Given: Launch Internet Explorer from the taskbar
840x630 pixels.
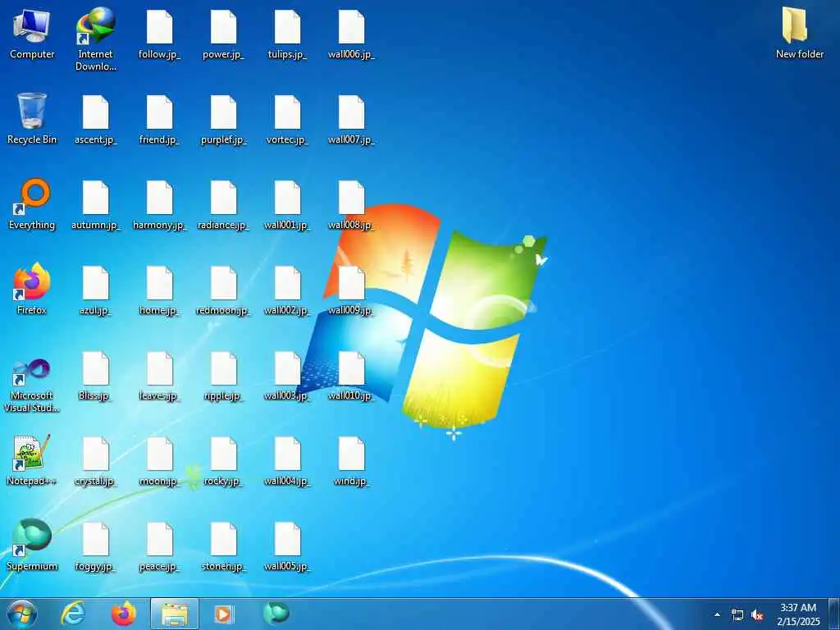Looking at the screenshot, I should (73, 614).
